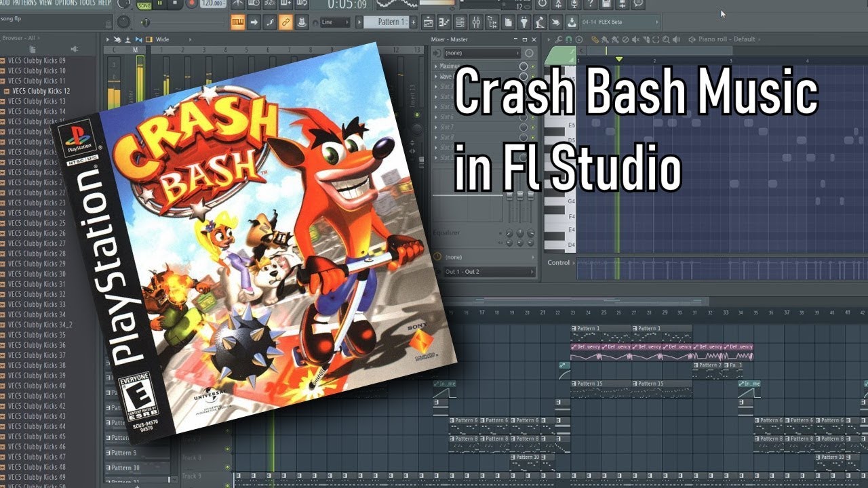Select VEC5 Clubby Kicks 12 in browser
This screenshot has height=488, width=868.
point(41,91)
